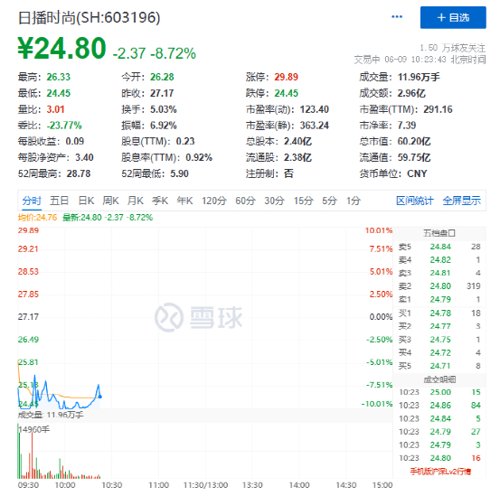Screen dimensions: 500x496
Task: Click the stock title 日播时尚(SH:603196)
Action: point(89,18)
